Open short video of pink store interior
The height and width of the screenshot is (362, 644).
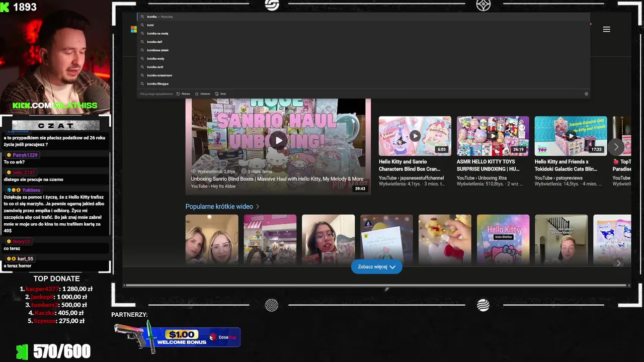[270, 239]
